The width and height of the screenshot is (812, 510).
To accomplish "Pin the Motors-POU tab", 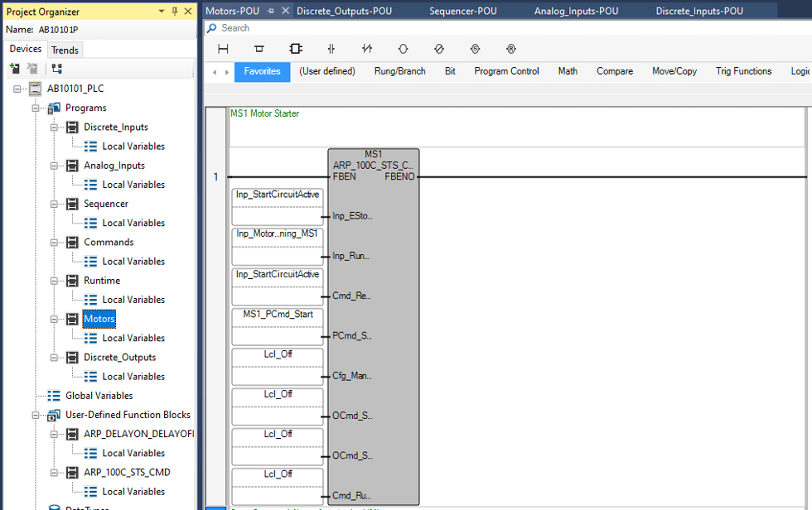I will pyautogui.click(x=271, y=11).
